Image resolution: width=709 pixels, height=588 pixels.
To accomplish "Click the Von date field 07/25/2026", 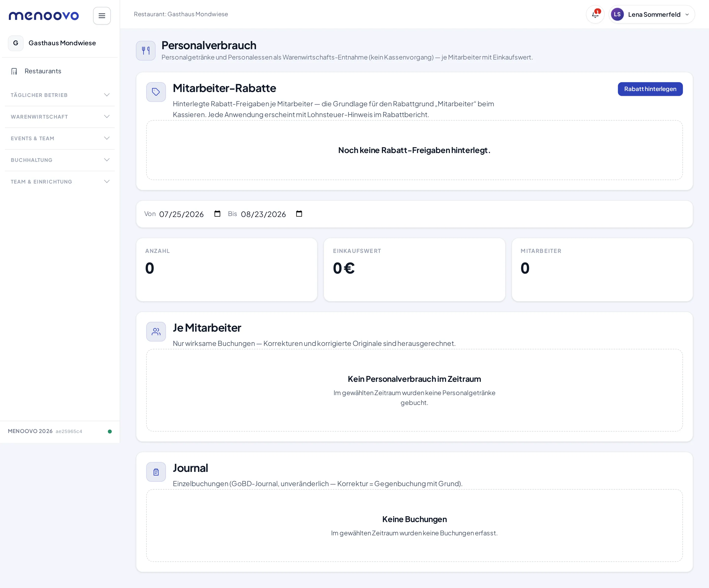I will (182, 214).
